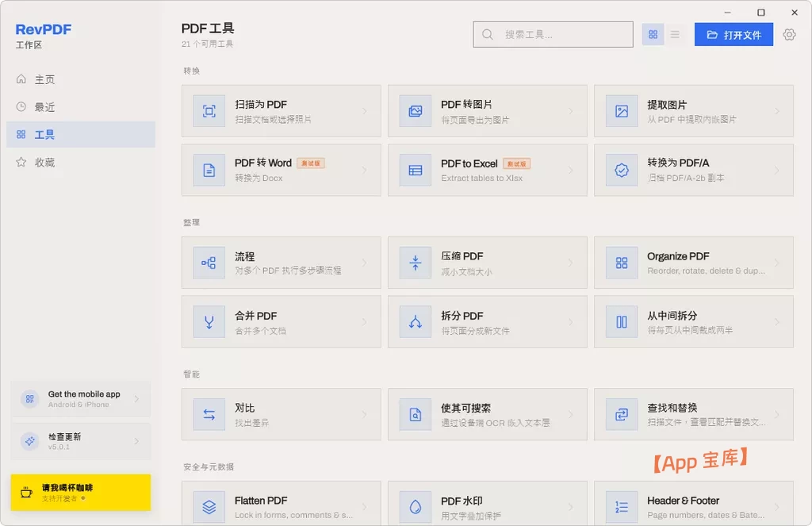Click the 打开文件 button
812x526 pixels.
click(733, 35)
